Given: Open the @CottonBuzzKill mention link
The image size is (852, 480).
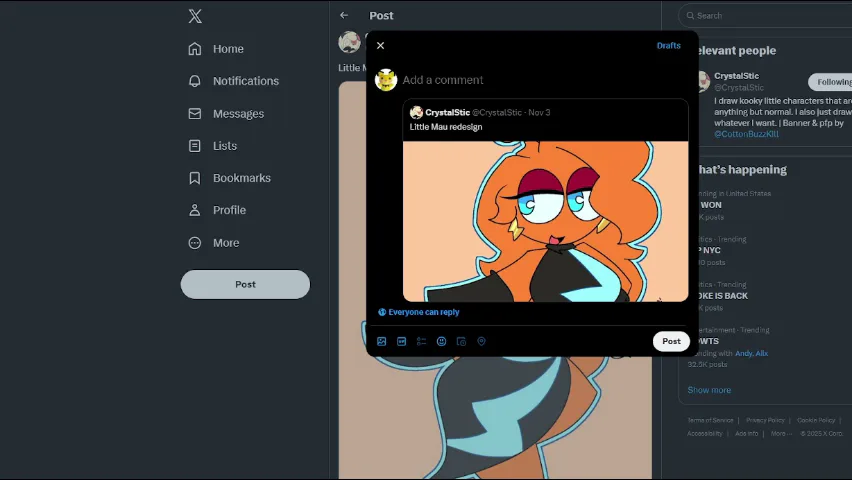Looking at the screenshot, I should (746, 134).
